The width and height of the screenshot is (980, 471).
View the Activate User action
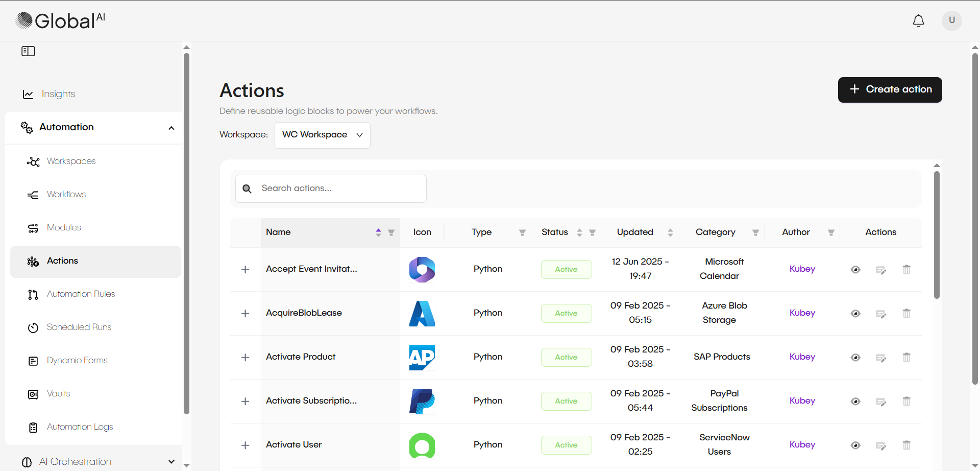coord(855,445)
